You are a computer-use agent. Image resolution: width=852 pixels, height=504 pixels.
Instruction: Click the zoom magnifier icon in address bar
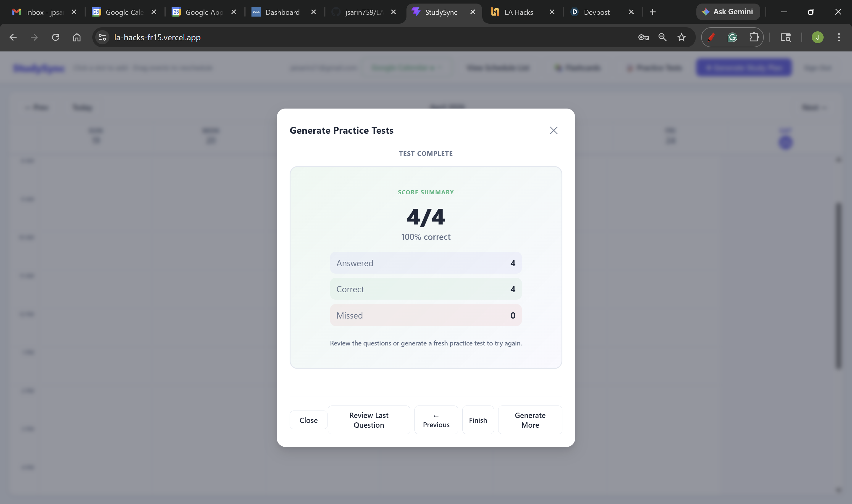tap(662, 37)
